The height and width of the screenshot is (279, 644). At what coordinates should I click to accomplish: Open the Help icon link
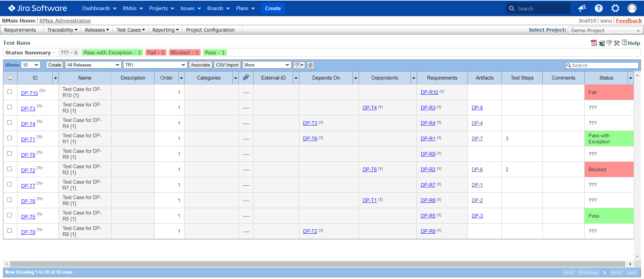(x=631, y=43)
